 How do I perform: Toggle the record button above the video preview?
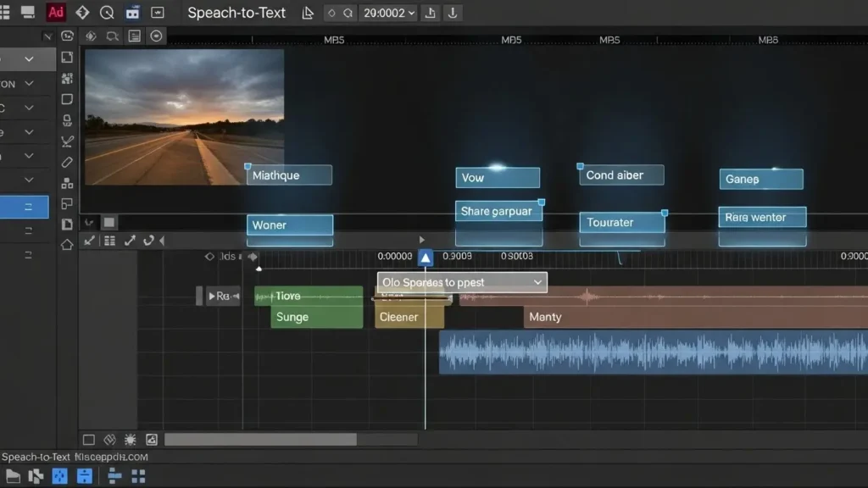pos(155,36)
